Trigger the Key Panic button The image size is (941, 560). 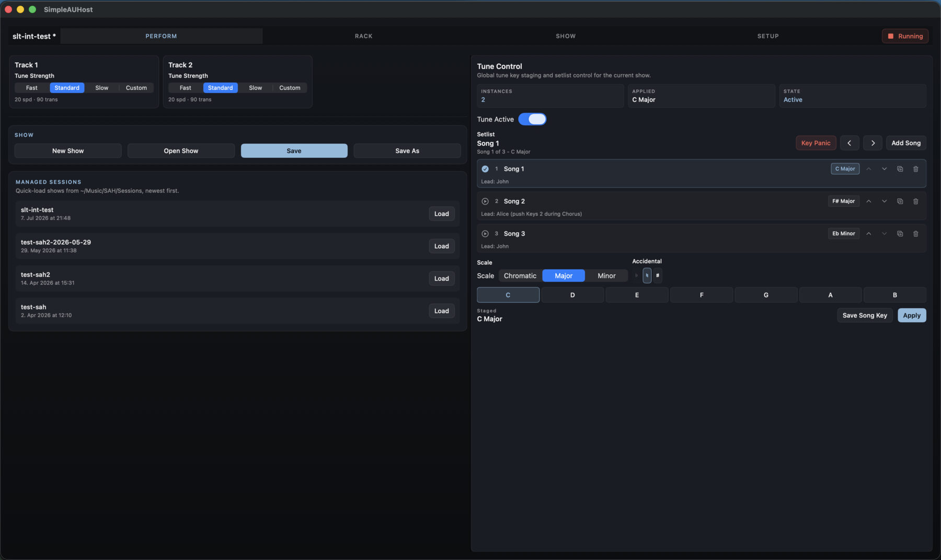(x=816, y=143)
